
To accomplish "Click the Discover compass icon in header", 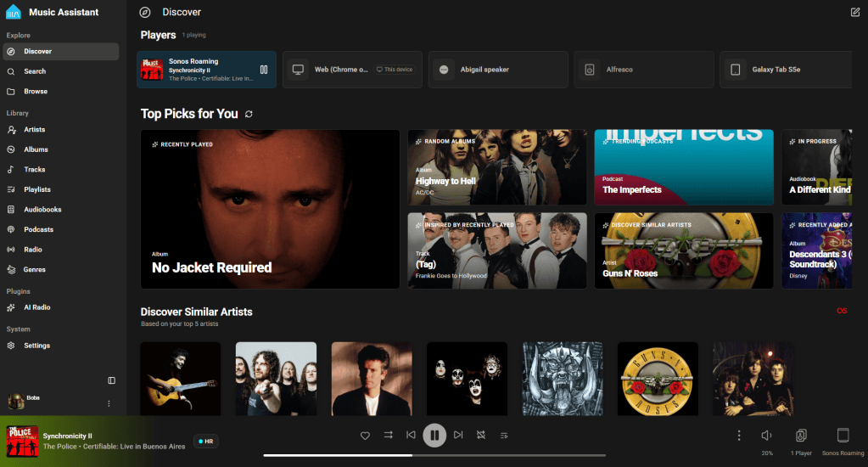I will point(145,12).
